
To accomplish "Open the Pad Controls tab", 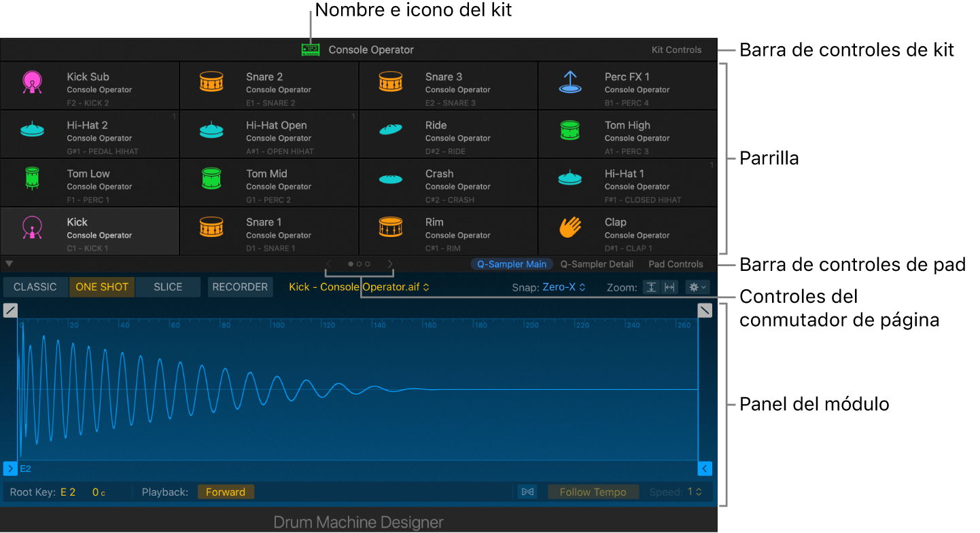I will (676, 264).
